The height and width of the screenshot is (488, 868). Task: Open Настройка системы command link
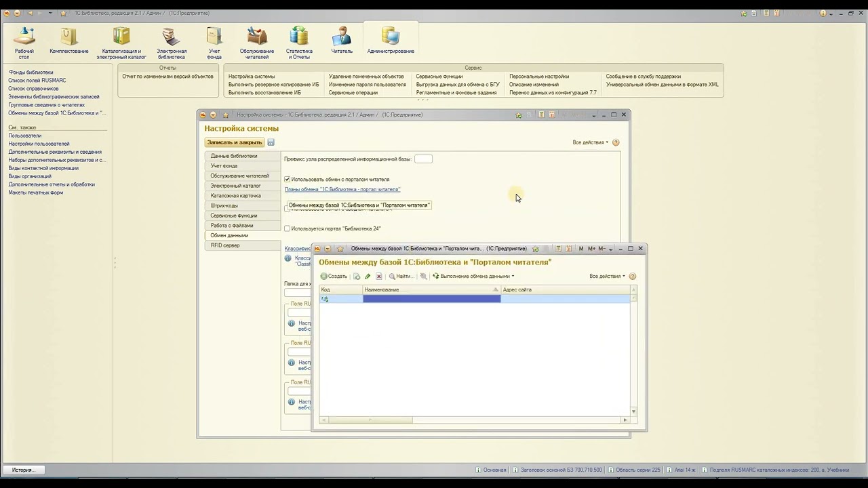coord(252,77)
